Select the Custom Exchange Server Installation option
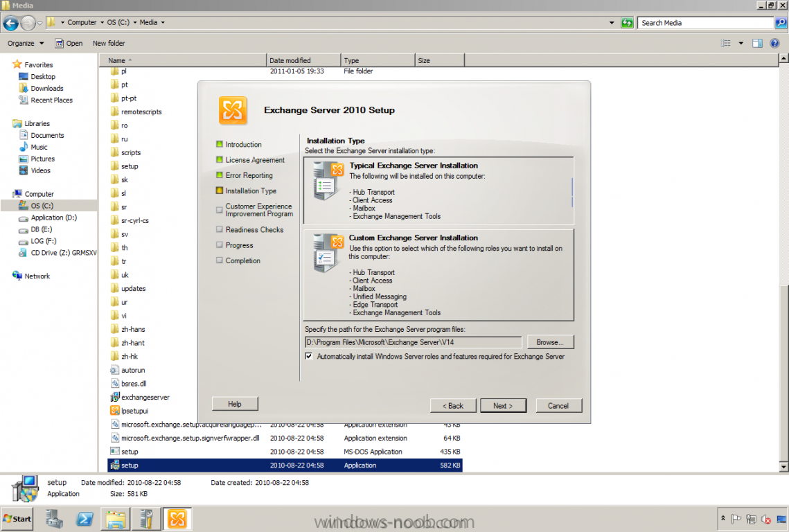The width and height of the screenshot is (789, 532). coord(438,275)
